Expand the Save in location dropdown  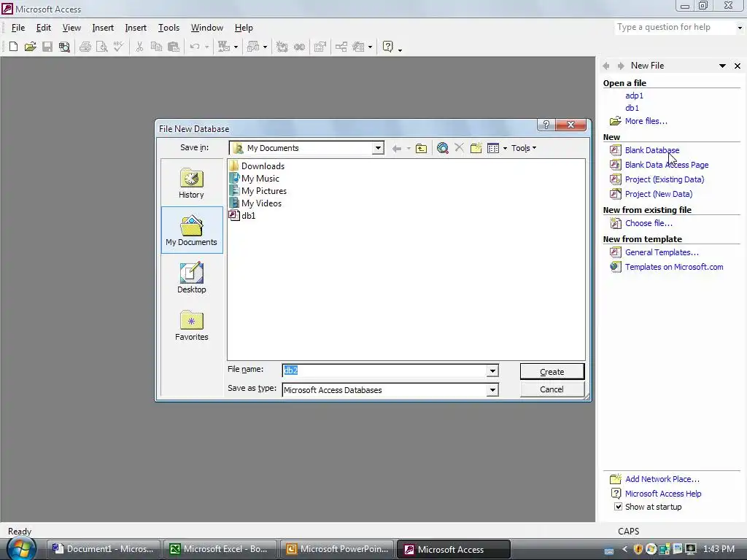(x=378, y=148)
